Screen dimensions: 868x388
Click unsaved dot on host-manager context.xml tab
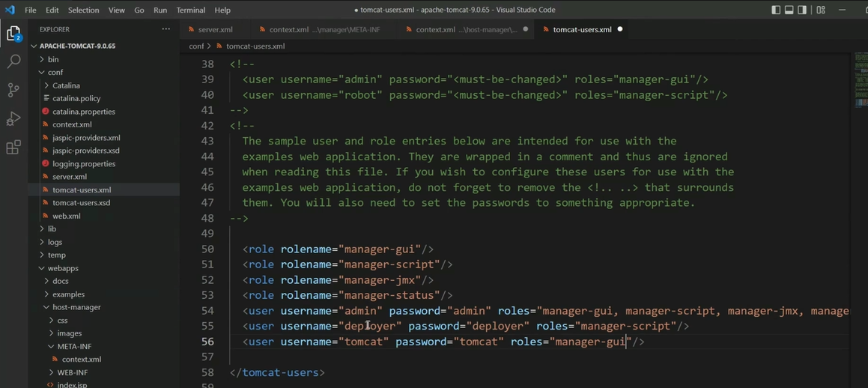point(525,29)
